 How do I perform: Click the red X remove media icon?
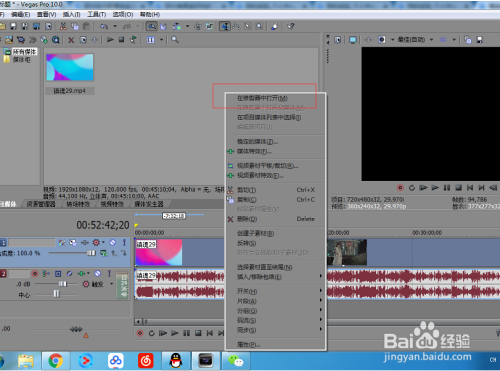[x=71, y=40]
